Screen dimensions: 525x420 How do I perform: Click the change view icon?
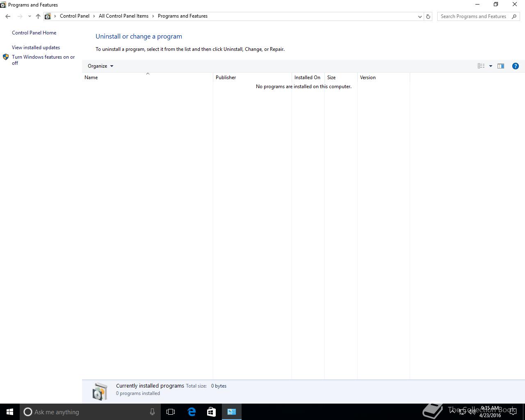(481, 66)
